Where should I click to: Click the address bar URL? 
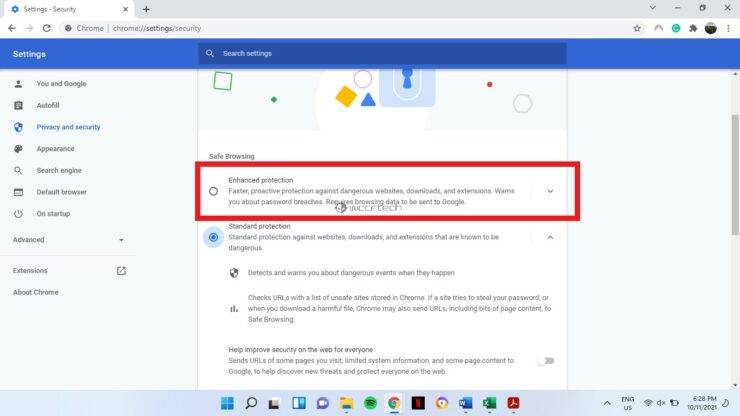click(x=157, y=28)
